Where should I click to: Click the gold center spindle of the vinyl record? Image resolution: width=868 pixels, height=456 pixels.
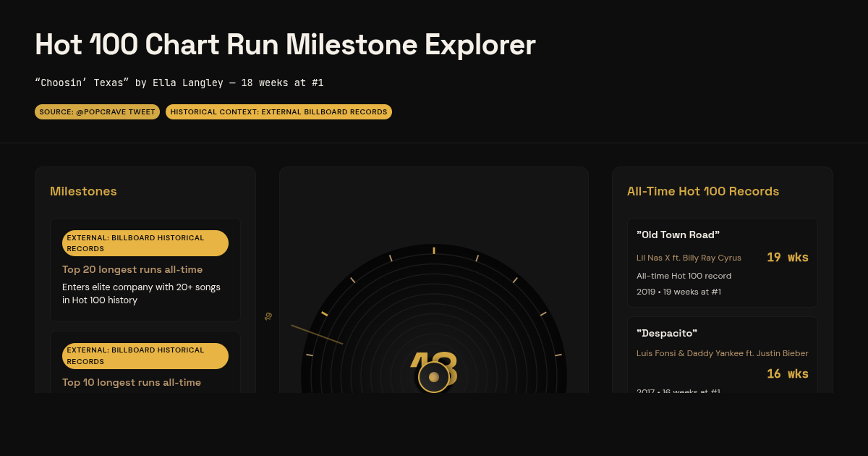434,377
